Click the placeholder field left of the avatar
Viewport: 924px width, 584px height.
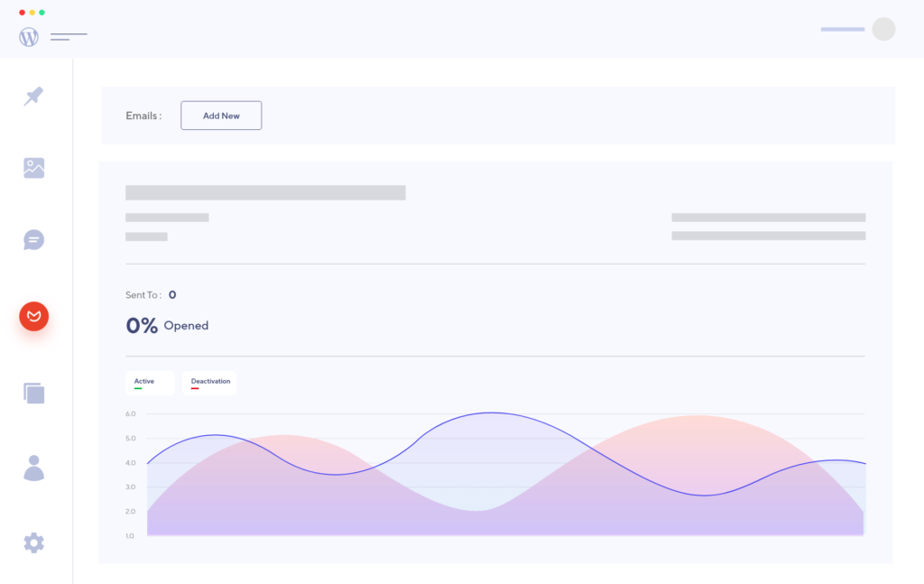coord(842,29)
